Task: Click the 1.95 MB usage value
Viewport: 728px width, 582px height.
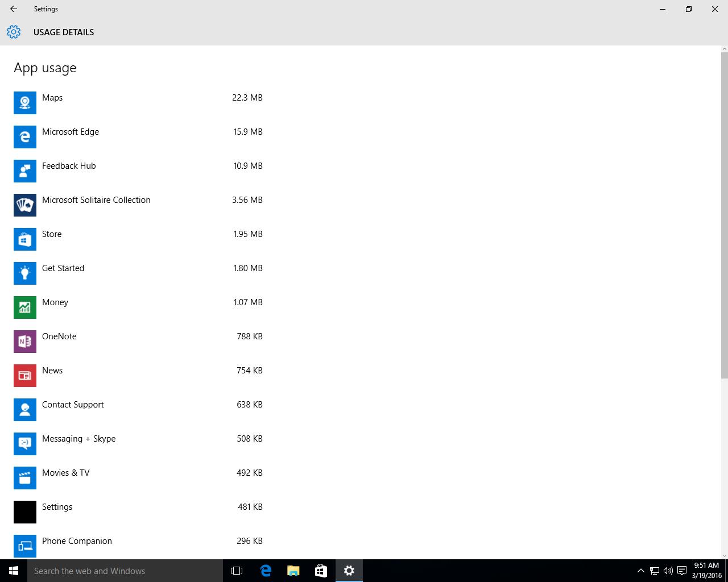Action: click(248, 234)
